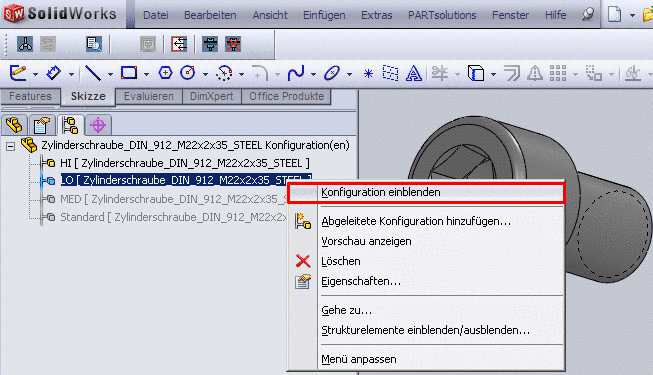Open the Datei menu
The height and width of the screenshot is (375, 653).
pyautogui.click(x=156, y=15)
